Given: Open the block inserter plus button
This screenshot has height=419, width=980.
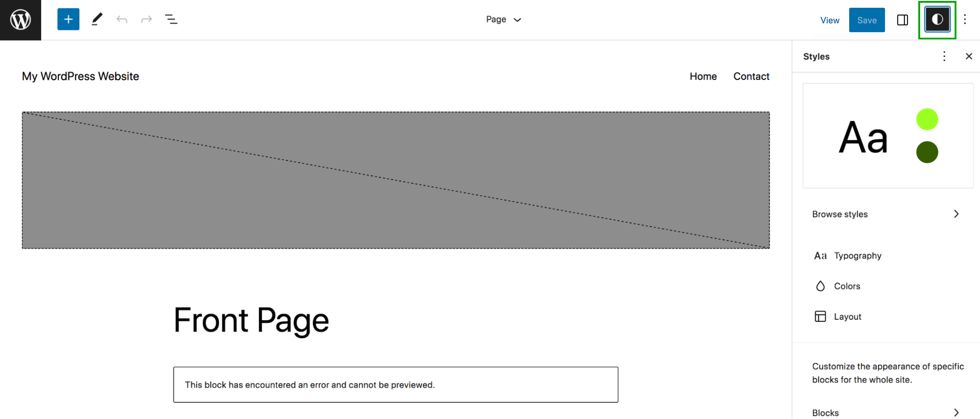Looking at the screenshot, I should coord(68,20).
